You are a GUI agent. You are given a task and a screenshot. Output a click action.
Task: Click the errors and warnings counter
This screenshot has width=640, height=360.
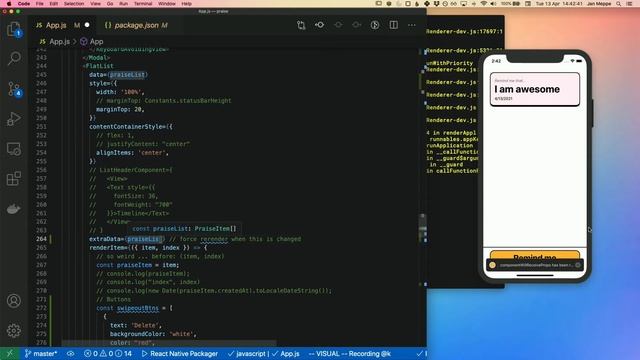(108, 353)
